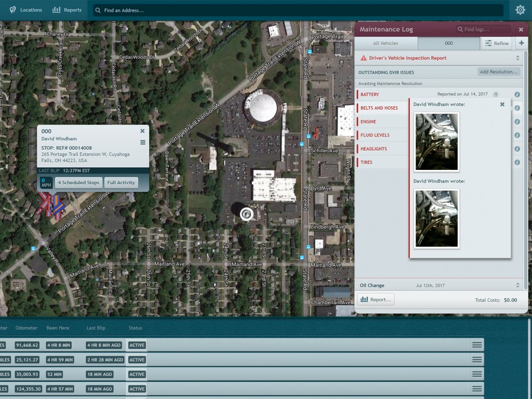The width and height of the screenshot is (532, 399).
Task: Click the 2 HR 28 MIN AGO last blip
Action: tap(105, 360)
